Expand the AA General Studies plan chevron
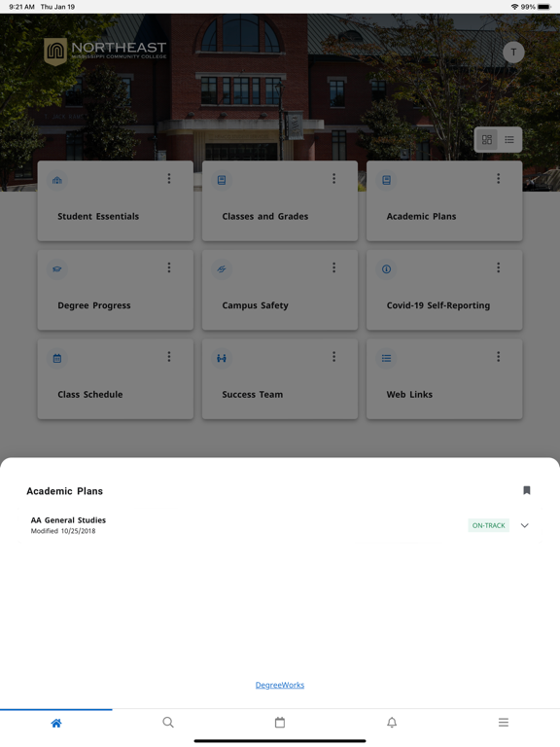560x747 pixels. (x=524, y=525)
